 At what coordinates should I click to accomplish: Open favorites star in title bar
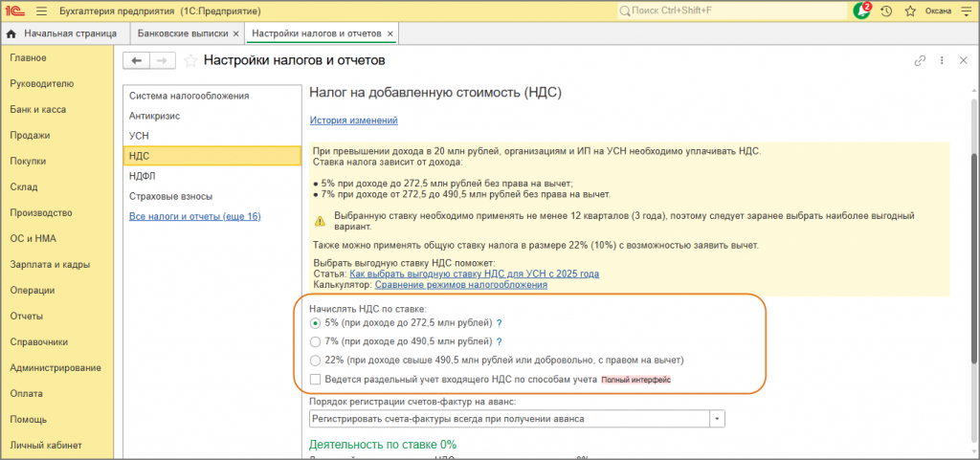pos(910,11)
